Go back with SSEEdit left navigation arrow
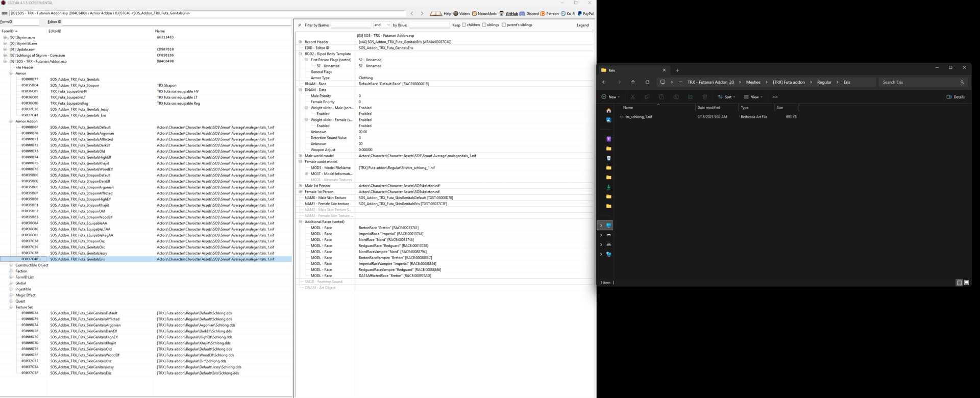This screenshot has width=980, height=398. tap(412, 14)
